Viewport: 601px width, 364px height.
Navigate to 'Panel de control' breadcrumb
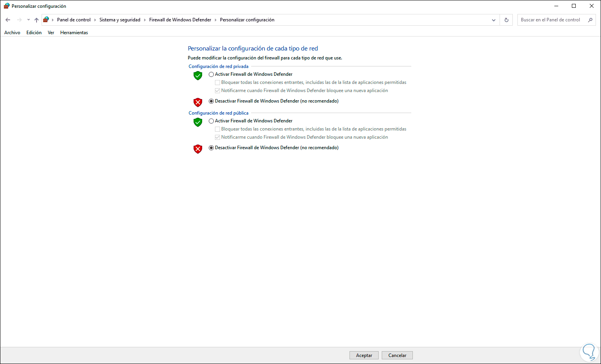click(x=74, y=20)
